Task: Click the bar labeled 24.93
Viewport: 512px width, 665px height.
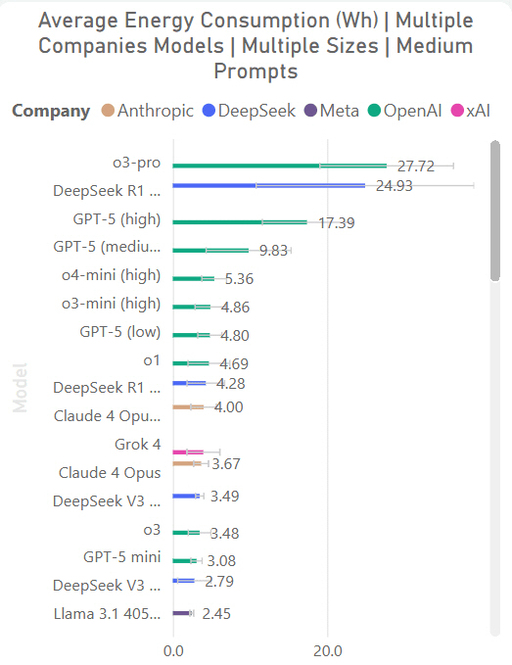Action: click(269, 185)
